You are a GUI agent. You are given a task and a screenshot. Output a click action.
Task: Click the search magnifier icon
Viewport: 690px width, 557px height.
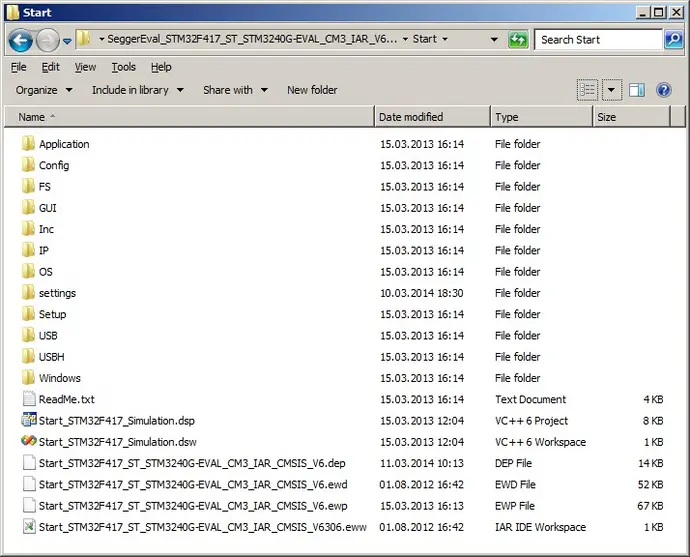pos(675,40)
